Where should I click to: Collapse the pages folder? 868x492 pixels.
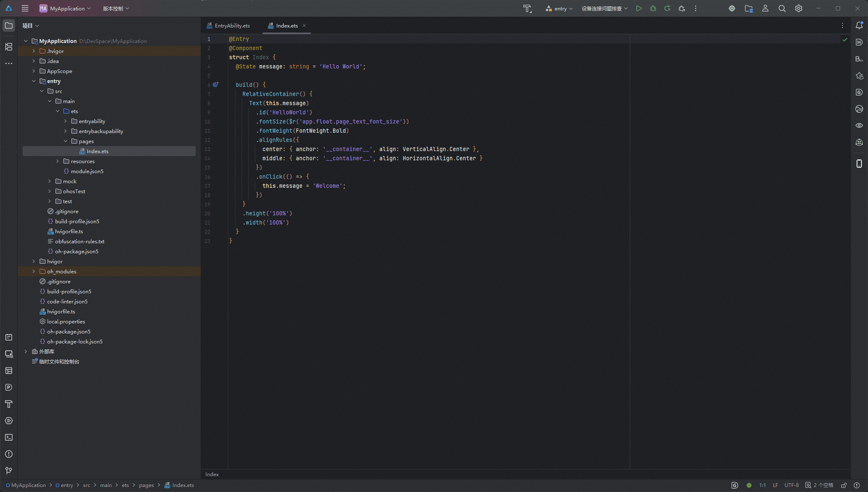tap(66, 141)
